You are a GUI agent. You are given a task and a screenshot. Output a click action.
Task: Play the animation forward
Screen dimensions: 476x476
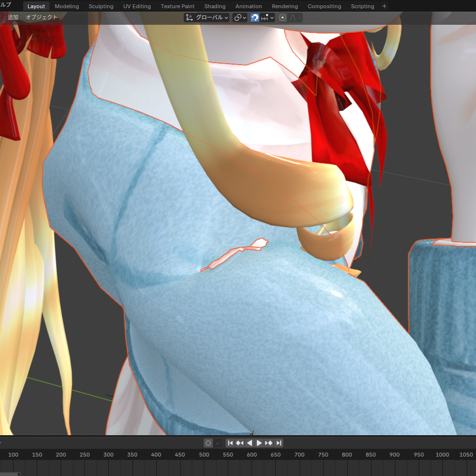click(259, 443)
